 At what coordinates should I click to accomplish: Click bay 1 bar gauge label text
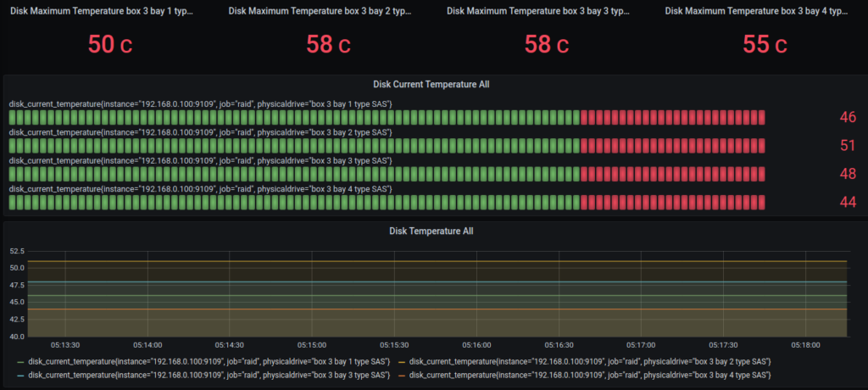tap(200, 104)
